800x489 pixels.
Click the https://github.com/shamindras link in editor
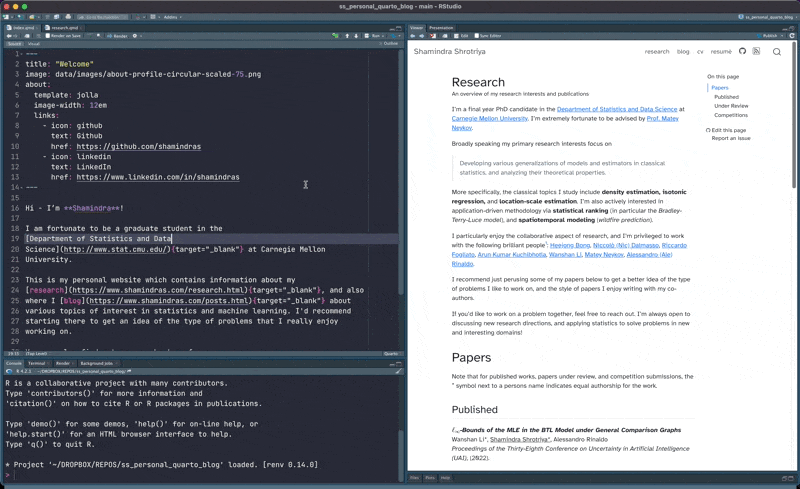(139, 146)
